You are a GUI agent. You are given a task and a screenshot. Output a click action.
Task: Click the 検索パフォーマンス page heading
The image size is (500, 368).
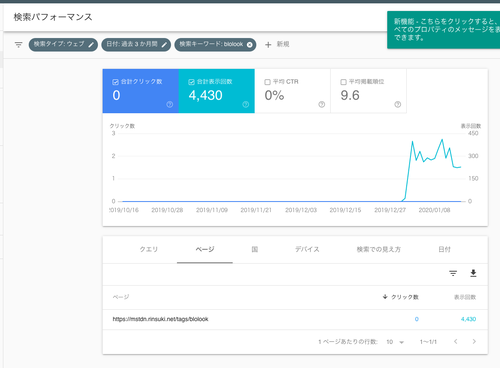pos(53,17)
